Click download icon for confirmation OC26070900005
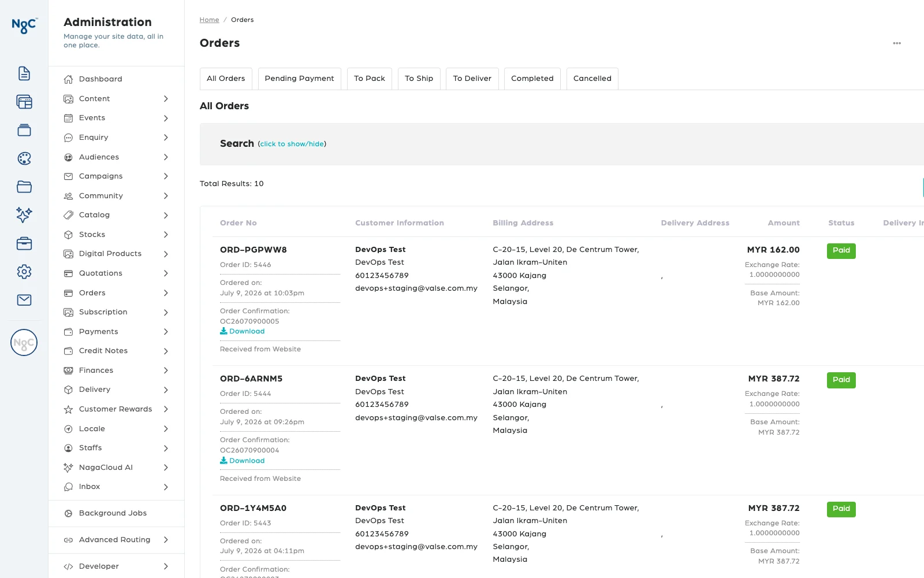 point(223,331)
